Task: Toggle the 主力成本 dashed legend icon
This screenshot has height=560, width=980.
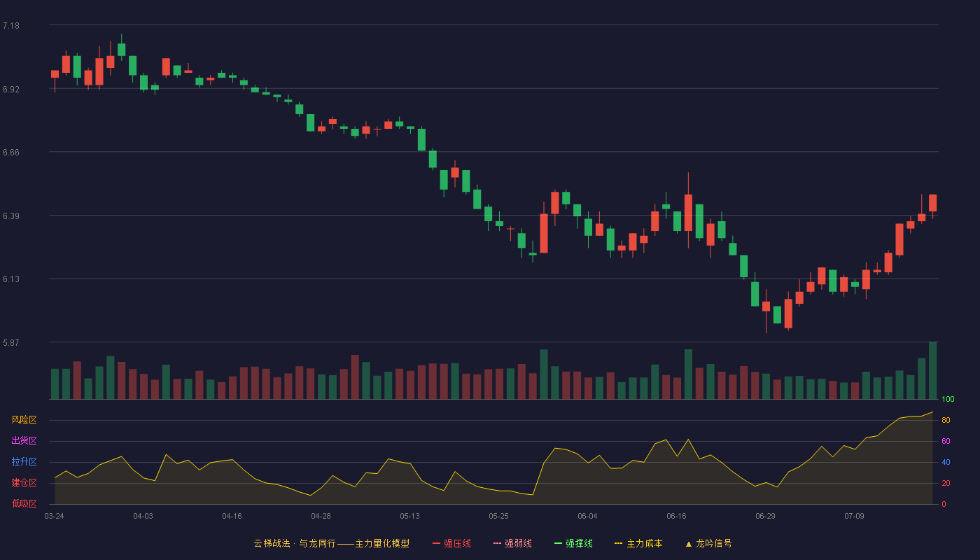Action: [x=619, y=543]
